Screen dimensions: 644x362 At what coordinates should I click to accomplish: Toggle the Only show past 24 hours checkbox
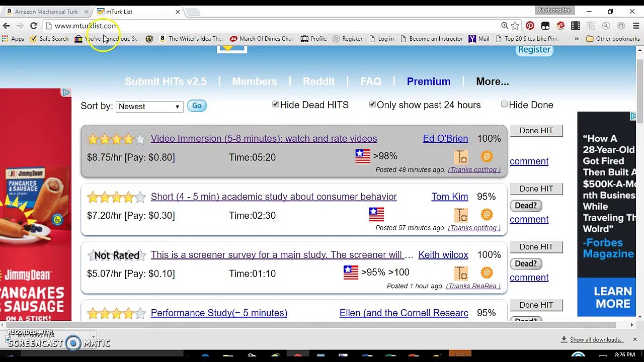tap(372, 104)
